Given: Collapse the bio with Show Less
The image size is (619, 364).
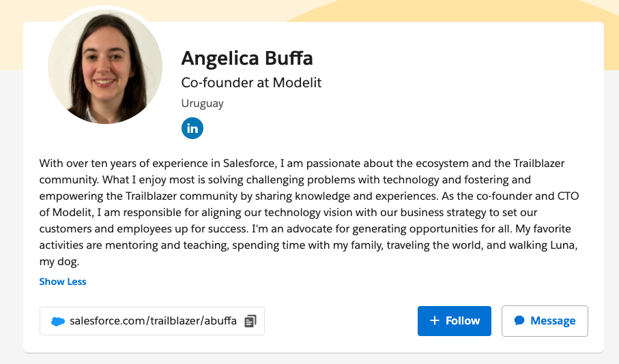Looking at the screenshot, I should click(63, 282).
